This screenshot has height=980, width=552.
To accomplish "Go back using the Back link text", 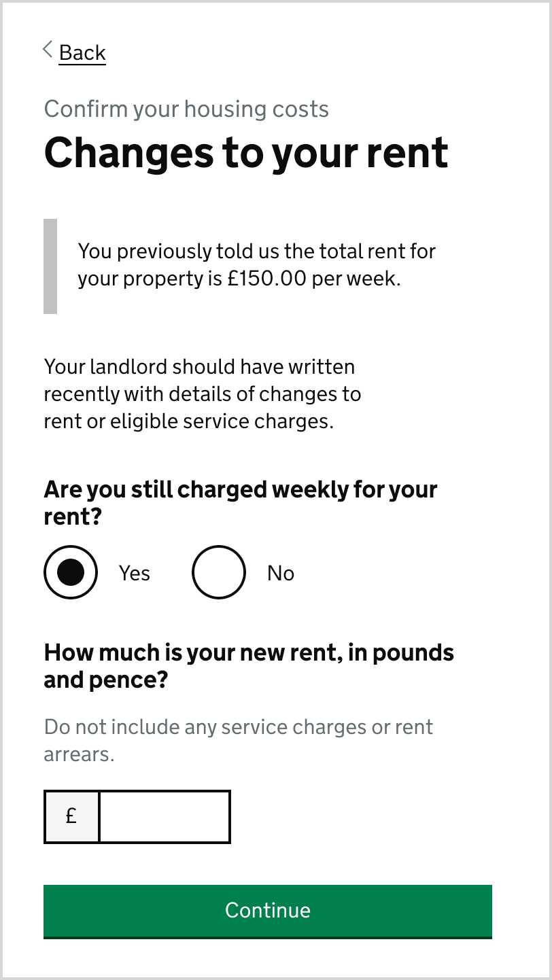I will (x=82, y=52).
